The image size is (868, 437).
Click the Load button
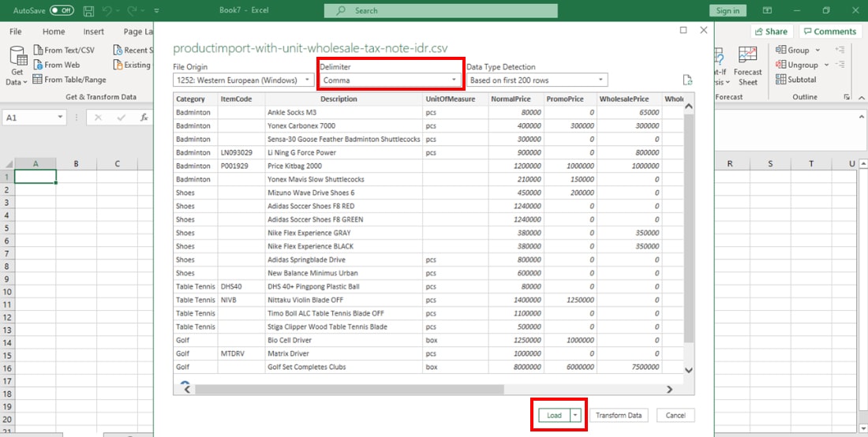point(554,416)
